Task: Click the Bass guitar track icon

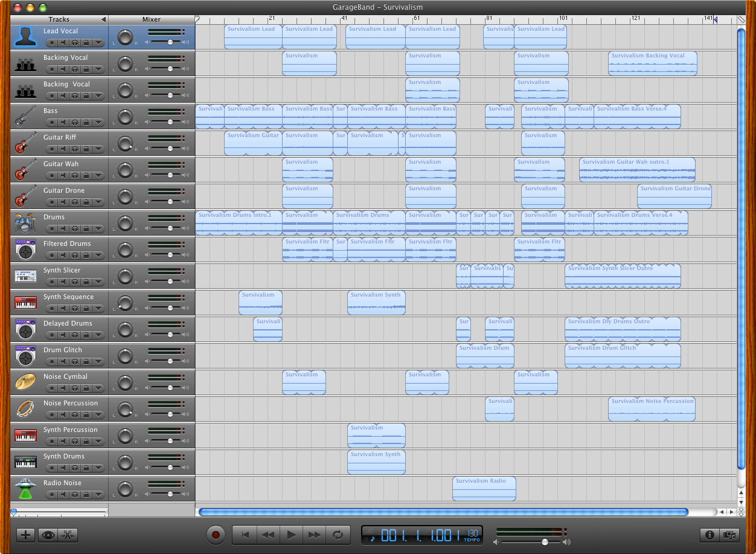Action: (x=25, y=117)
